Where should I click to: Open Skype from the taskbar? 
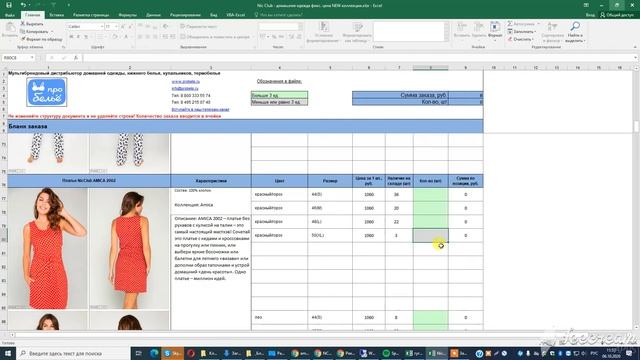(172, 353)
